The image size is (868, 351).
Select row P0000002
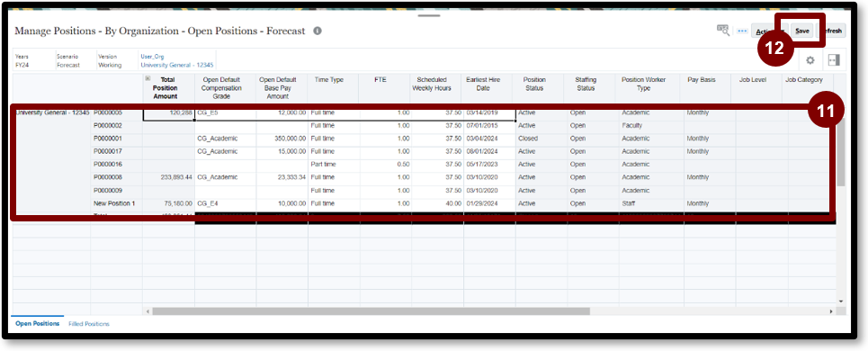coord(117,126)
